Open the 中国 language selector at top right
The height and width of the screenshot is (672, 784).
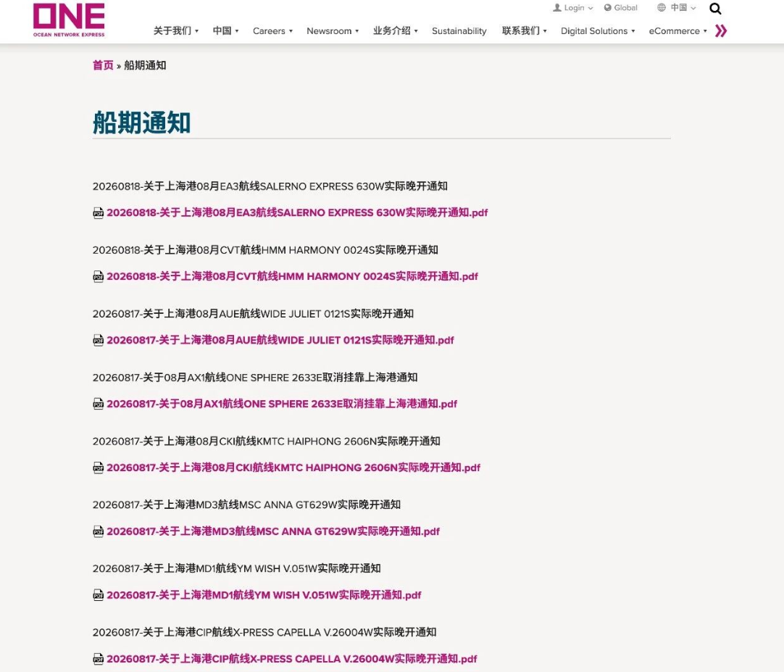pos(678,7)
